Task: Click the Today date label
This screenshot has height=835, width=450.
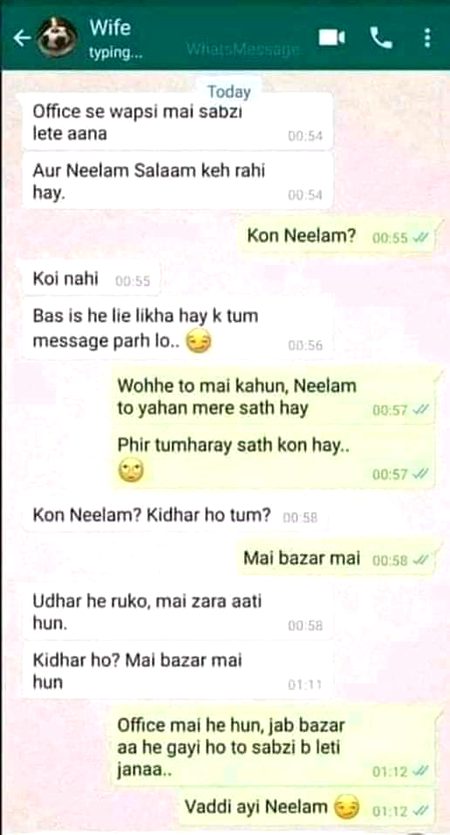Action: pyautogui.click(x=229, y=92)
